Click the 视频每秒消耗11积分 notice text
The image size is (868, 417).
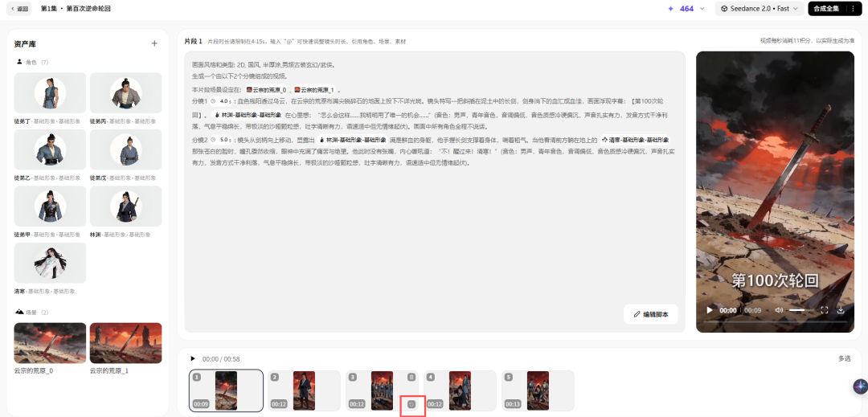(807, 41)
